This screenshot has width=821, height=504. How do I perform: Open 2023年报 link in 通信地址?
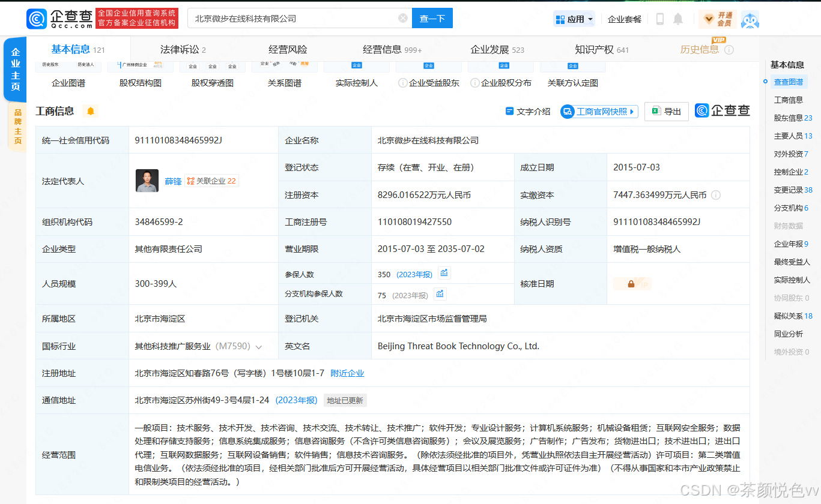(296, 400)
